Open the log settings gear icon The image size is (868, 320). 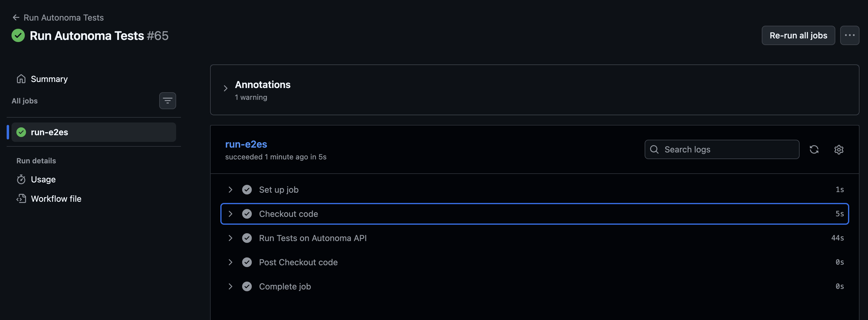[x=839, y=149]
